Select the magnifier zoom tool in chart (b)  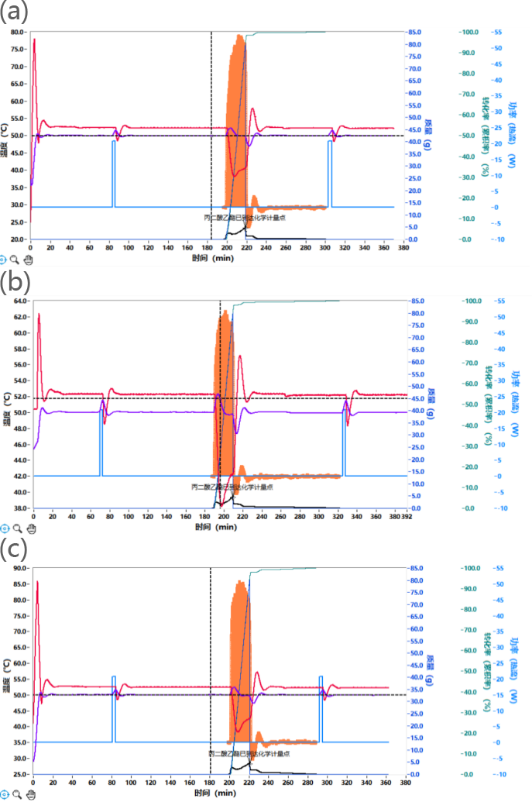pos(16,528)
